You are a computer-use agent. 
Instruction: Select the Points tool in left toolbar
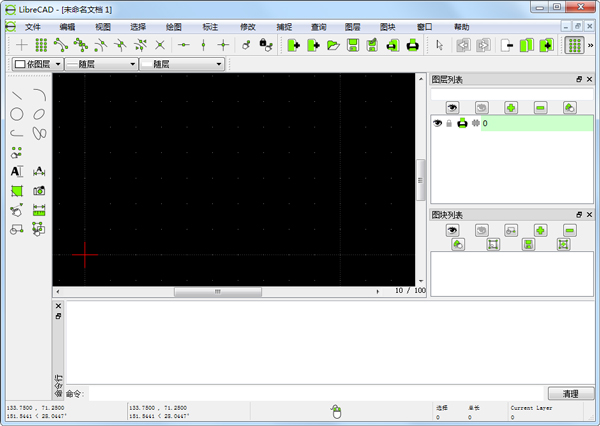(16, 152)
